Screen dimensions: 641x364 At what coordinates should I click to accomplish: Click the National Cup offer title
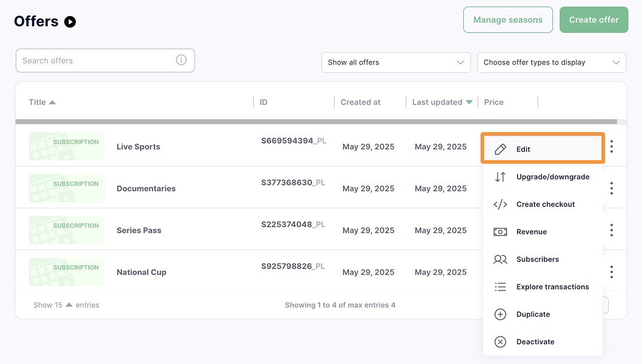tap(141, 272)
